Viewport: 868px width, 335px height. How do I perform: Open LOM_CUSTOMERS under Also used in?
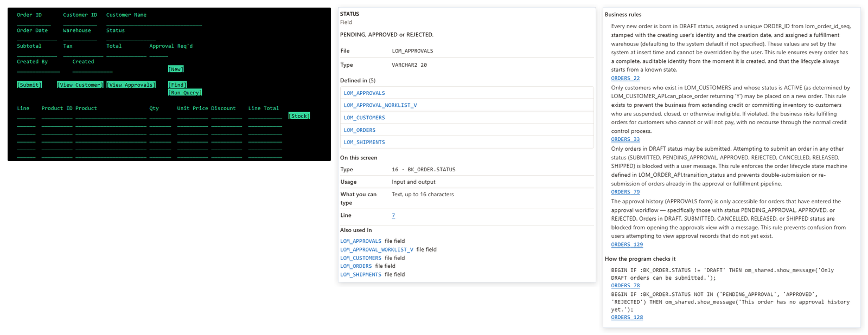tap(361, 258)
